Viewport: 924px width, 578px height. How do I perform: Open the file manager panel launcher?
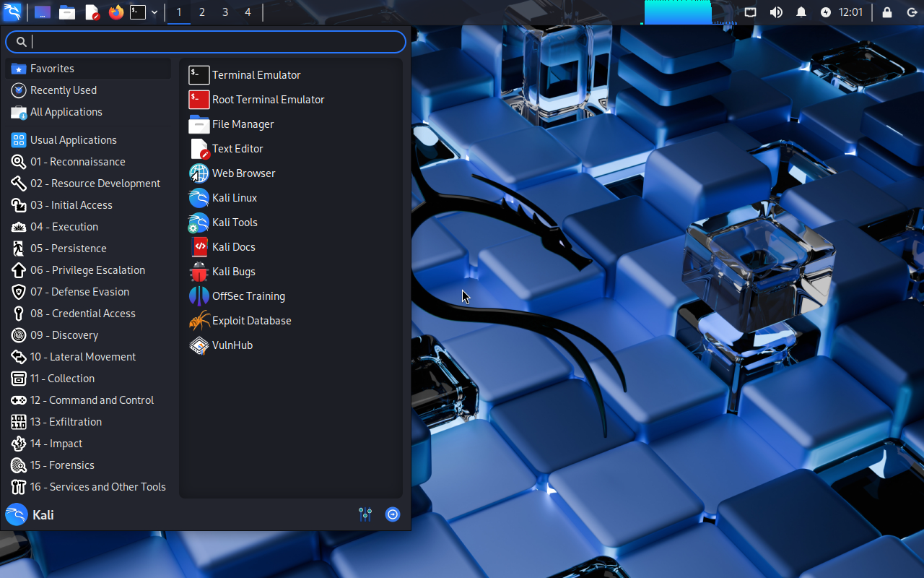(67, 12)
